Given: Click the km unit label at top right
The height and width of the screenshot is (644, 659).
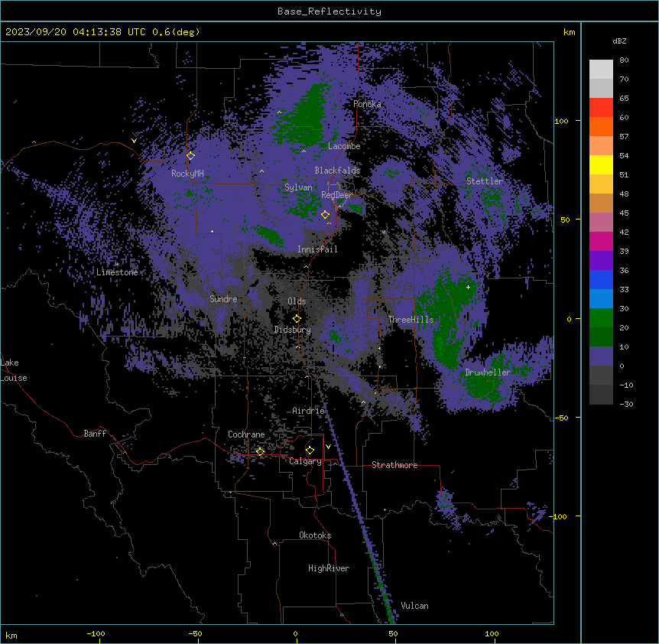Looking at the screenshot, I should click(569, 32).
